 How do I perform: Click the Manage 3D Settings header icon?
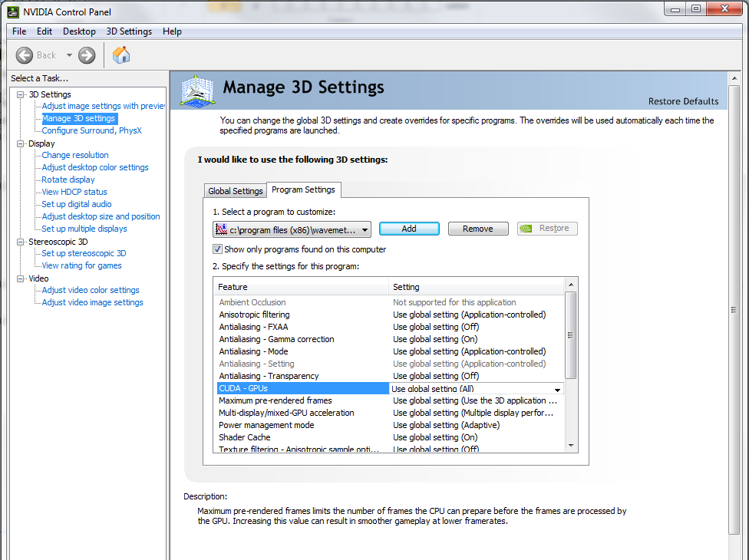pyautogui.click(x=197, y=91)
